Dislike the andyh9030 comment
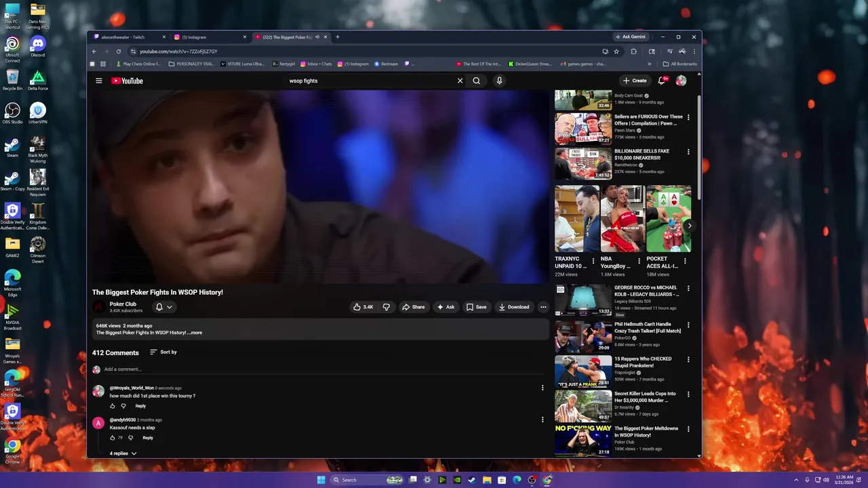Viewport: 868px width, 488px height. pos(131,438)
